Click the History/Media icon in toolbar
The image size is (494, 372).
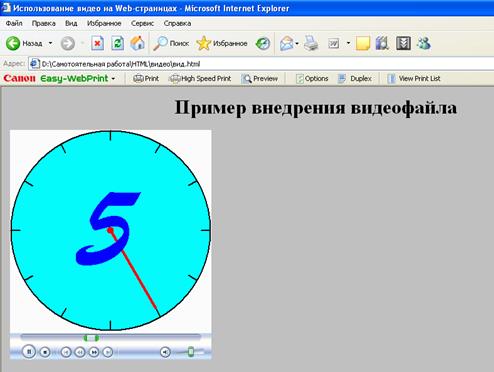click(x=263, y=43)
